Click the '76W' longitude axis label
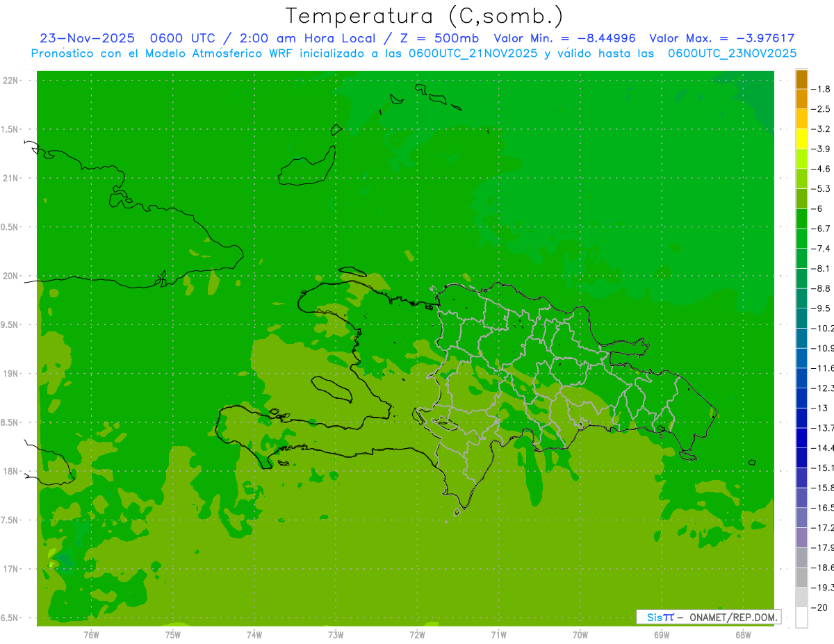Image resolution: width=834 pixels, height=644 pixels. pyautogui.click(x=91, y=635)
